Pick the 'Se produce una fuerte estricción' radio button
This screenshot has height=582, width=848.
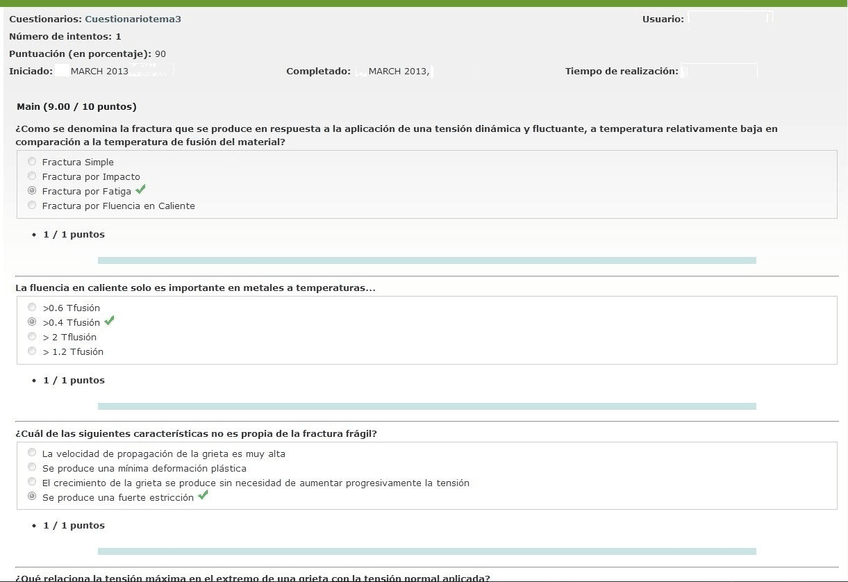pos(33,496)
